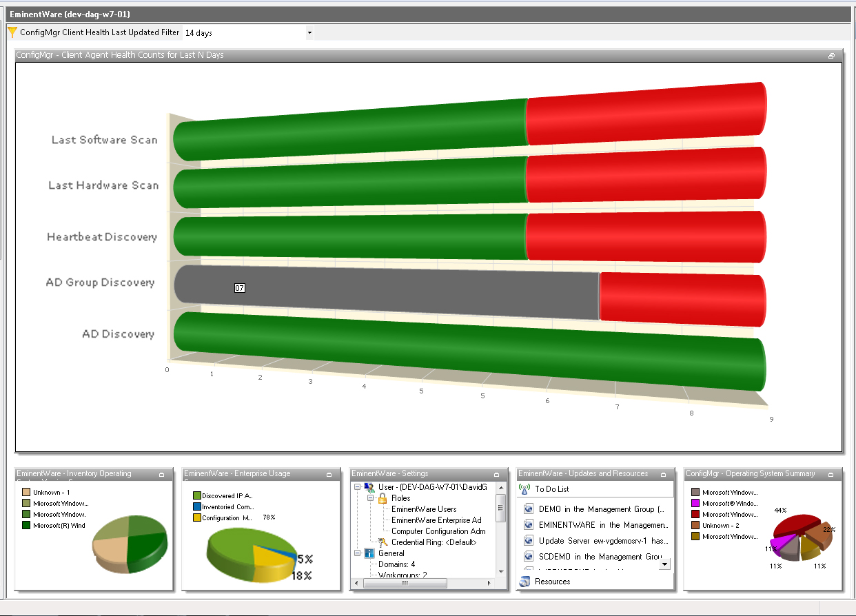Click the 'Last Software Scan' axis label
856x616 pixels.
[104, 140]
